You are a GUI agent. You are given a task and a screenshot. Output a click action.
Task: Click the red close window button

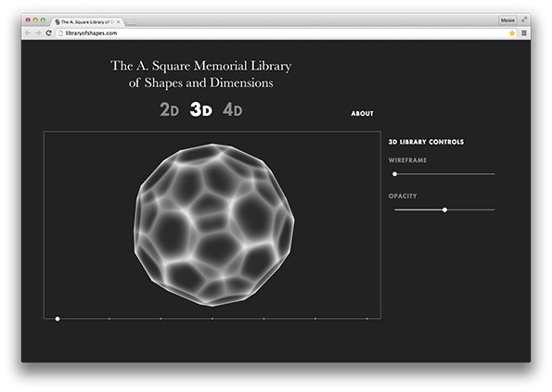[28, 20]
